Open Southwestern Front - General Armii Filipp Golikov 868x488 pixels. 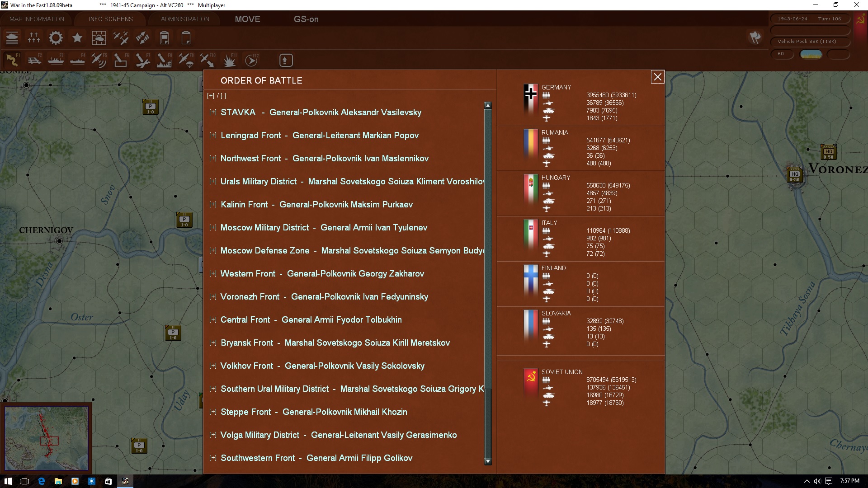click(x=316, y=458)
